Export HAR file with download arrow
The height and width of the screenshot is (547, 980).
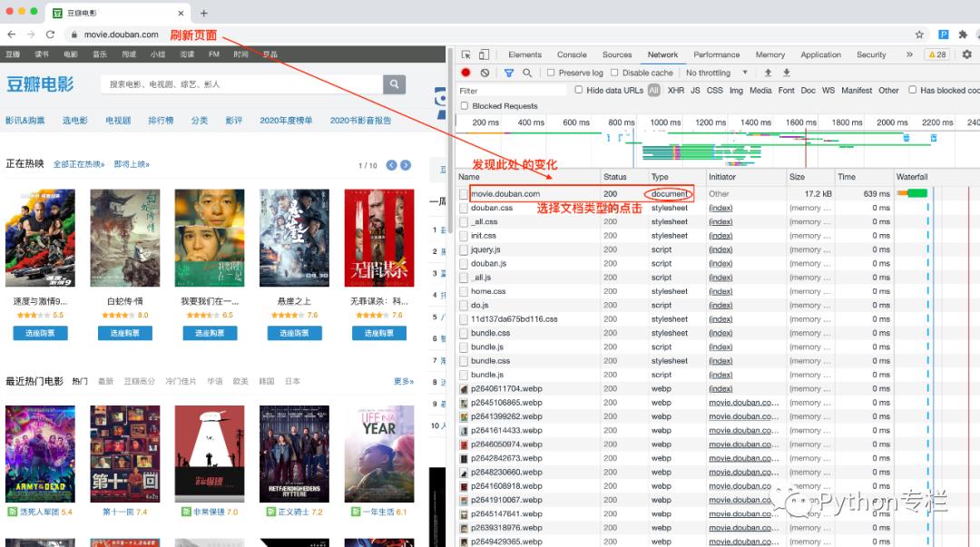point(787,73)
